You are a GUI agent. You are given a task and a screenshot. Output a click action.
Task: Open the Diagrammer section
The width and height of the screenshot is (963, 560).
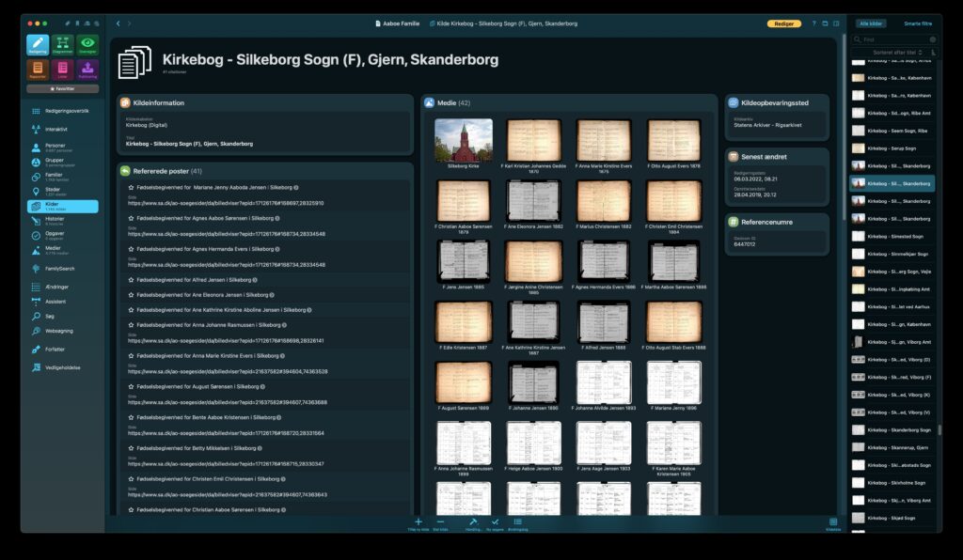(62, 45)
